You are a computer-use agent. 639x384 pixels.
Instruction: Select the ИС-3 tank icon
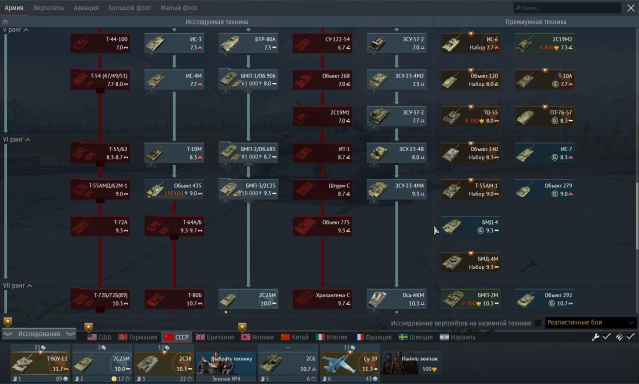pyautogui.click(x=174, y=43)
